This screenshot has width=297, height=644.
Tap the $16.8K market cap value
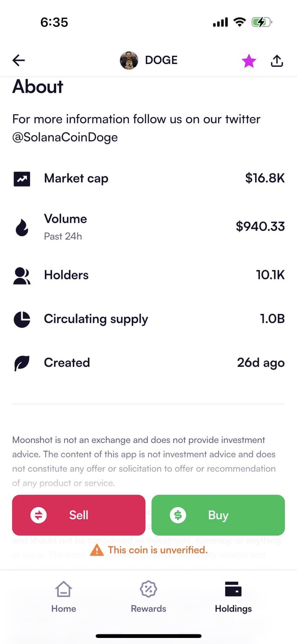tap(265, 178)
